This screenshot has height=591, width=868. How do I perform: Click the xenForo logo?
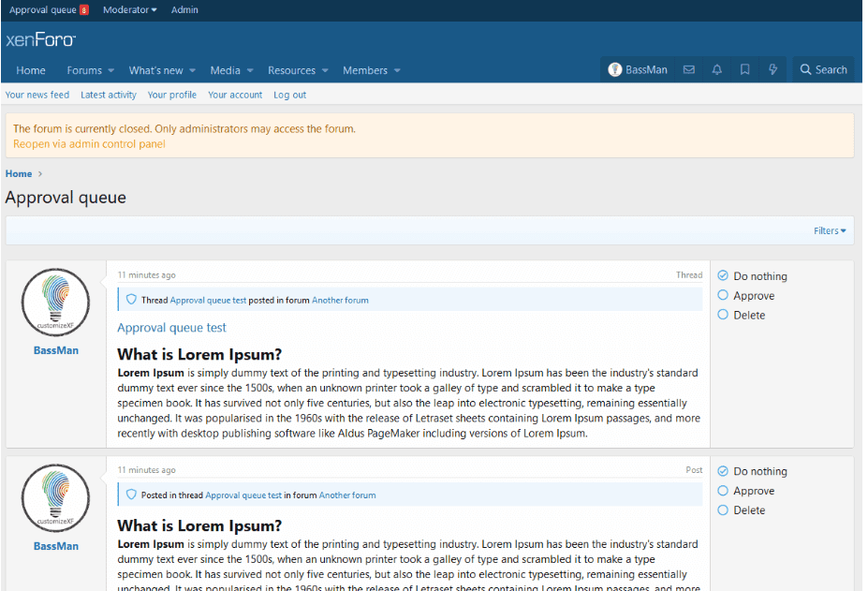point(41,40)
